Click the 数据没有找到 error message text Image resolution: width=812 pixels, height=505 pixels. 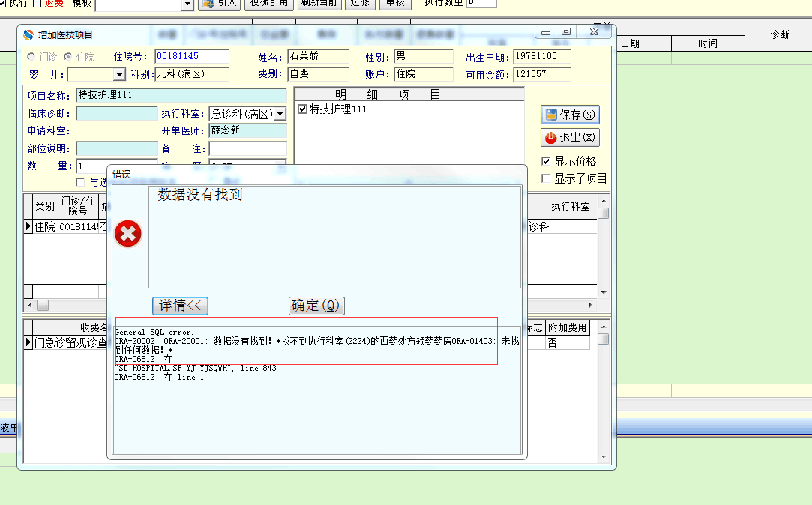200,195
